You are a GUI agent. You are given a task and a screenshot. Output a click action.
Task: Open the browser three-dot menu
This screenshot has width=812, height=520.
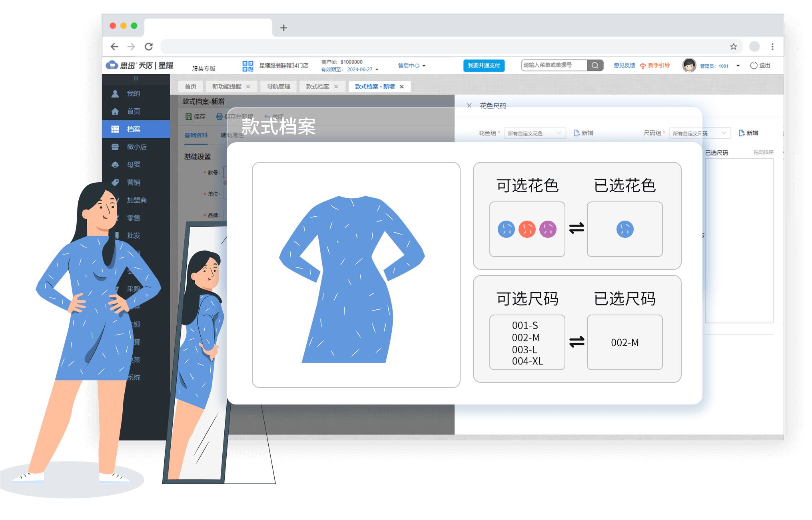pos(772,47)
